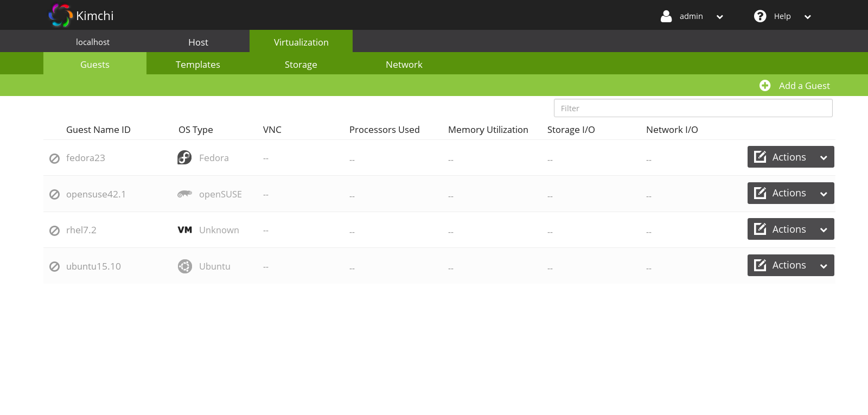Open the admin account menu label
This screenshot has height=415, width=868.
[691, 16]
